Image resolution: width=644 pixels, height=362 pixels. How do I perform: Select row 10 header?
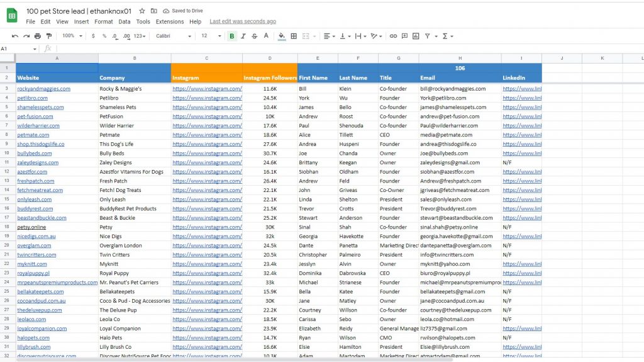pyautogui.click(x=7, y=154)
